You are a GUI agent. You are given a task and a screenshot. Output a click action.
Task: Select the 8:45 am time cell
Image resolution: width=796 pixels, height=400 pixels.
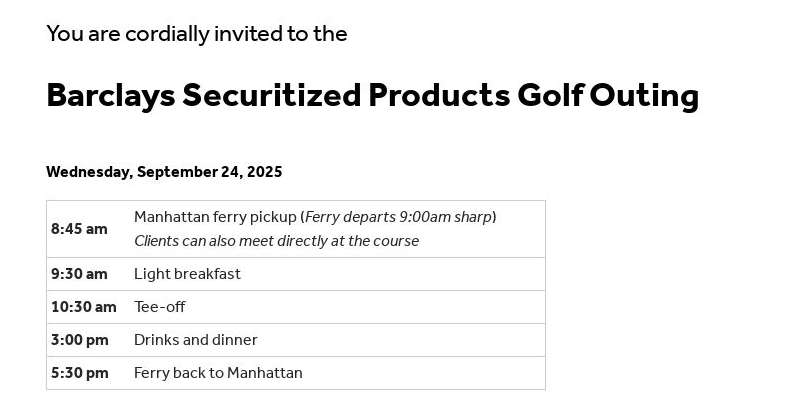[79, 229]
